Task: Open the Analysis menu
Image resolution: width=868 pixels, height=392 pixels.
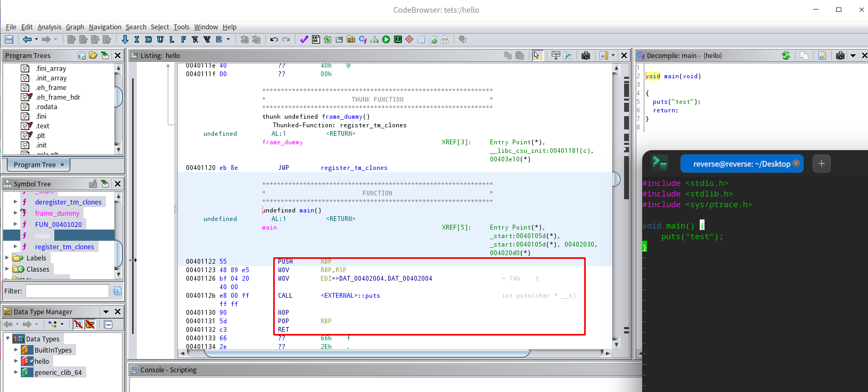Action: coord(50,27)
